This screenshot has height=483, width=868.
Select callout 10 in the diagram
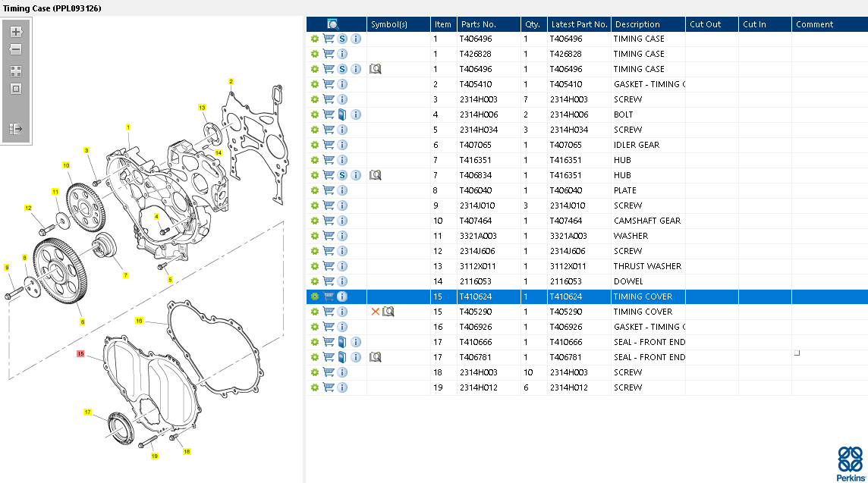tap(66, 165)
